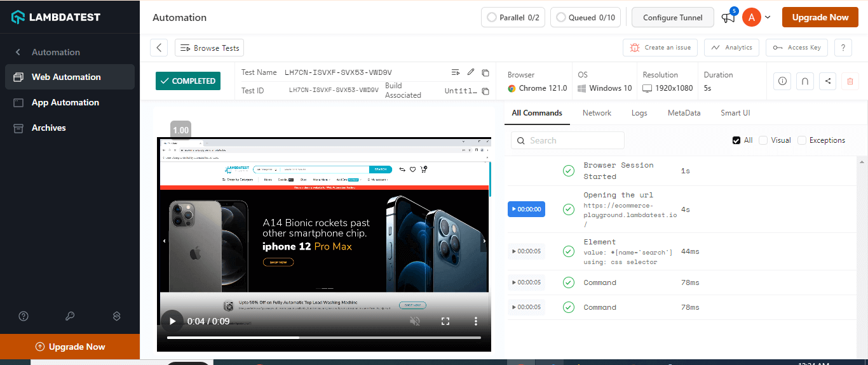Check the Visual filter checkbox

click(763, 140)
